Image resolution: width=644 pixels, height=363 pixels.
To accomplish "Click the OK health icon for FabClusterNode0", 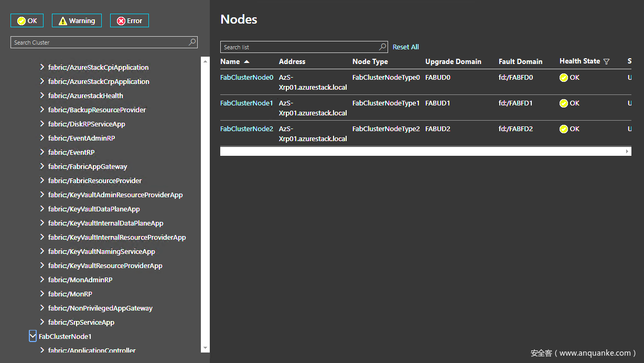I will [564, 78].
